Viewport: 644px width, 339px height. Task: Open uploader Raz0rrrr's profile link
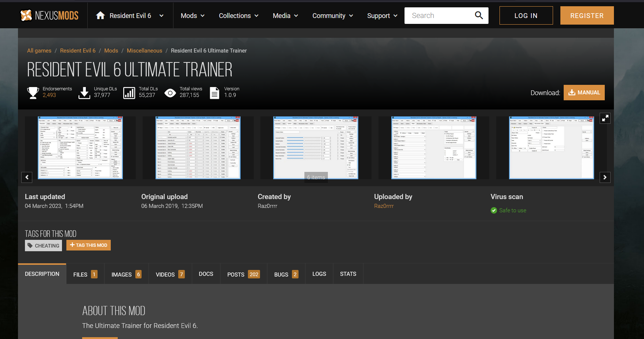[x=384, y=206]
